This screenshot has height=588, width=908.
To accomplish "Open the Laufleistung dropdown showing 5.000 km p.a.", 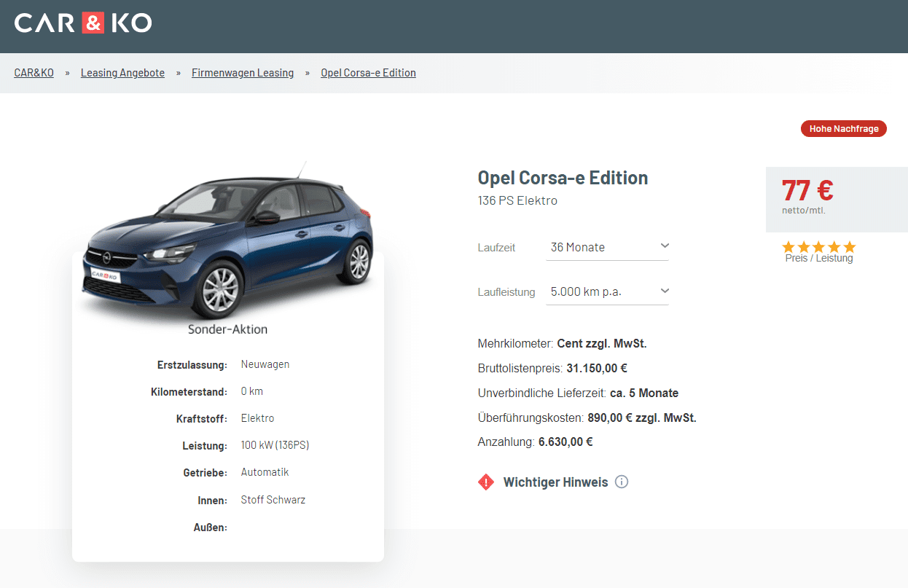I will (607, 291).
